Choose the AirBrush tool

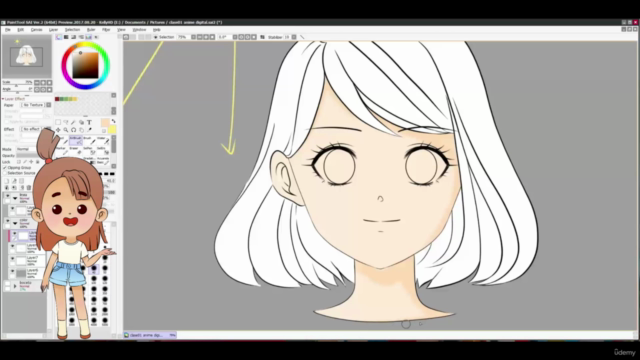(x=76, y=140)
